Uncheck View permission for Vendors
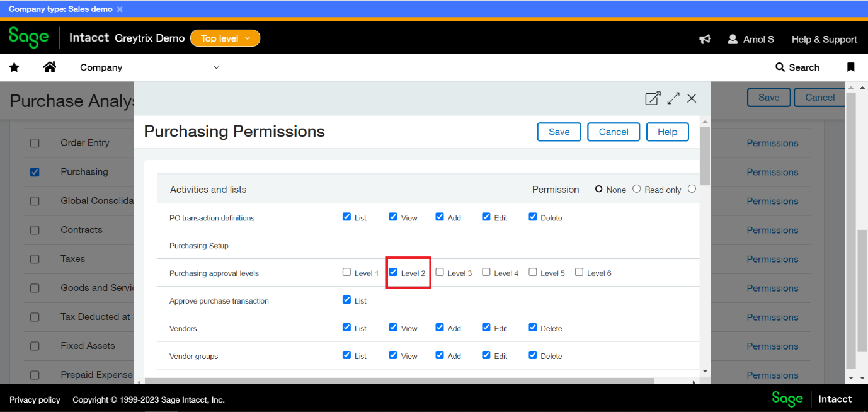This screenshot has height=412, width=868. click(393, 328)
